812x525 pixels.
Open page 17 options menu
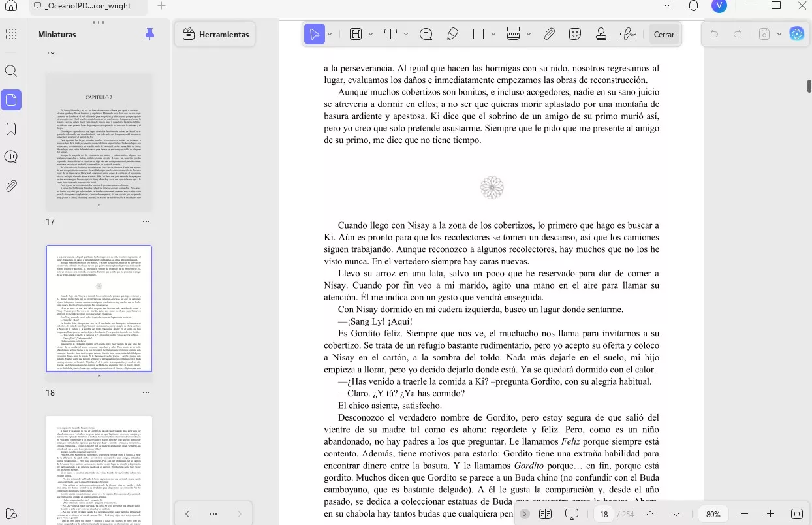(146, 222)
